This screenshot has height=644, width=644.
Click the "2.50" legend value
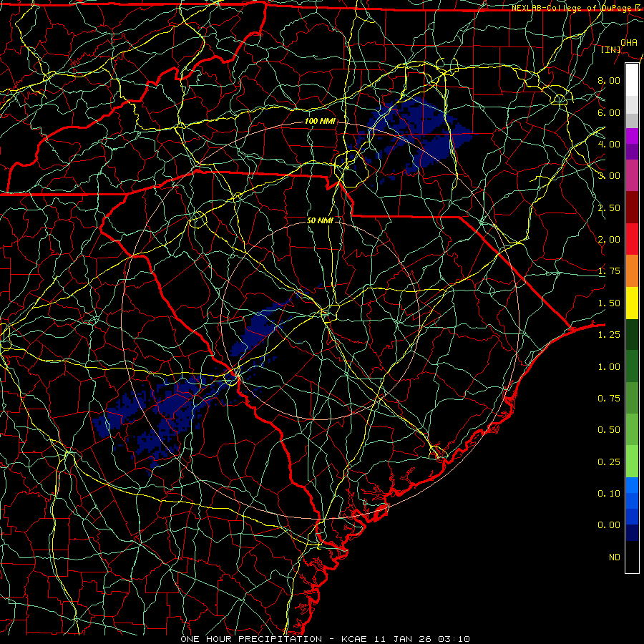point(609,208)
